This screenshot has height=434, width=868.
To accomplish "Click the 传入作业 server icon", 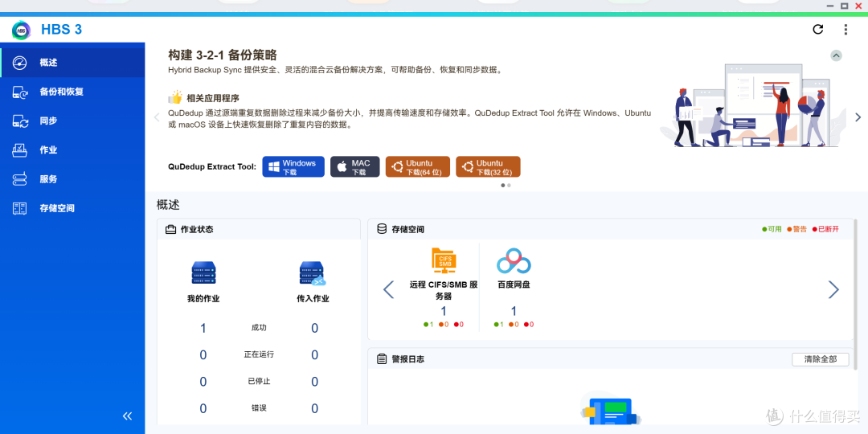I will click(x=312, y=273).
